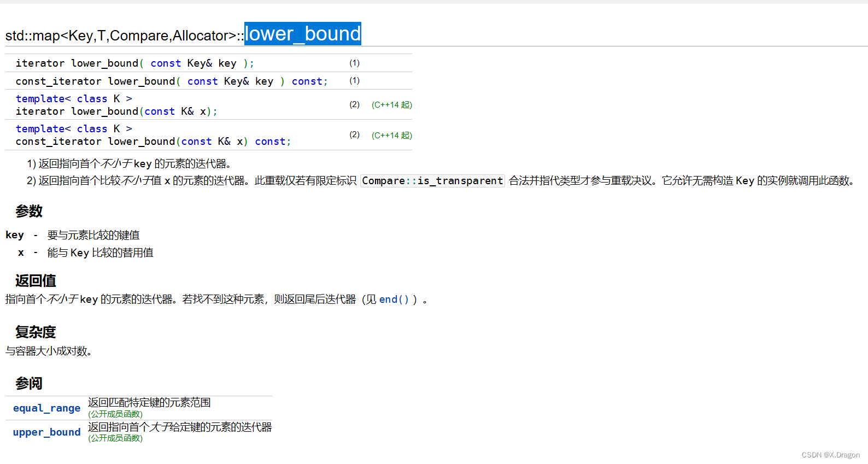Follow the end() link in return value
Image resolution: width=868 pixels, height=464 pixels.
394,299
